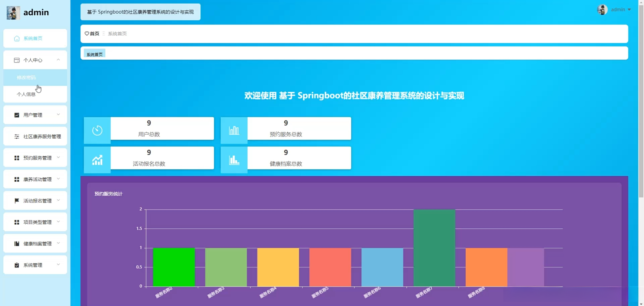Screen dimensions: 644x306
Task: Open 个人信息 menu item
Action: click(26, 94)
